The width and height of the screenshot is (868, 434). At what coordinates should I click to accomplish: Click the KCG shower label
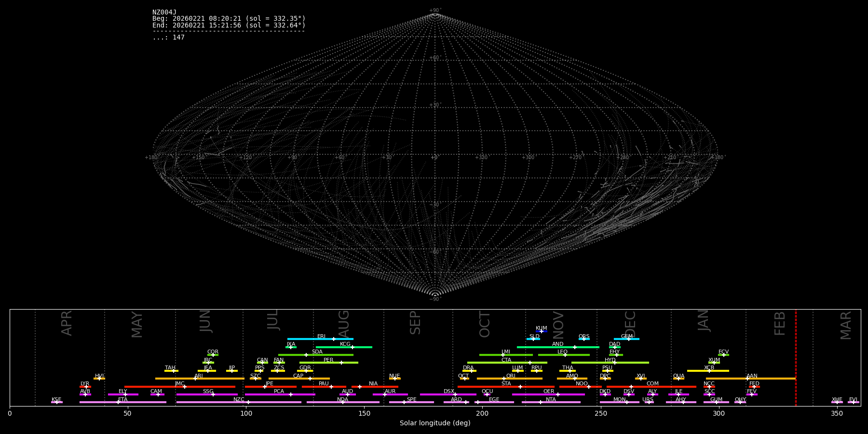point(345,344)
